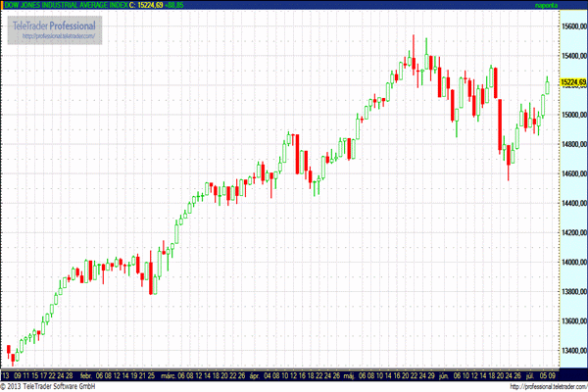Select the júl. month marker on time axis
Image resolution: width=588 pixels, height=392 pixels.
click(531, 374)
